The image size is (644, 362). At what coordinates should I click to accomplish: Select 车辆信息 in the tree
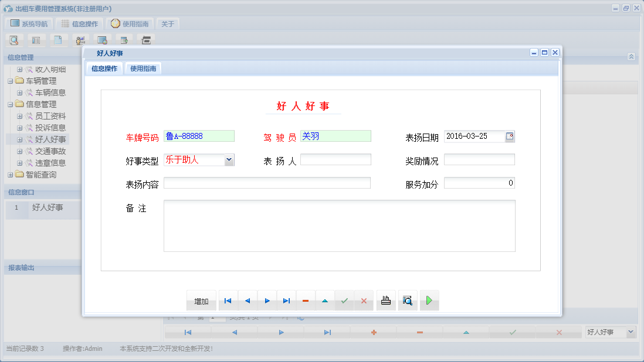[50, 93]
